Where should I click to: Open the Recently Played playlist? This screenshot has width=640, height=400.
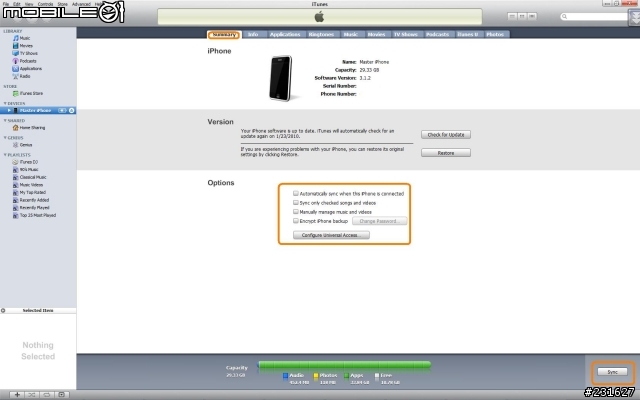pos(31,207)
